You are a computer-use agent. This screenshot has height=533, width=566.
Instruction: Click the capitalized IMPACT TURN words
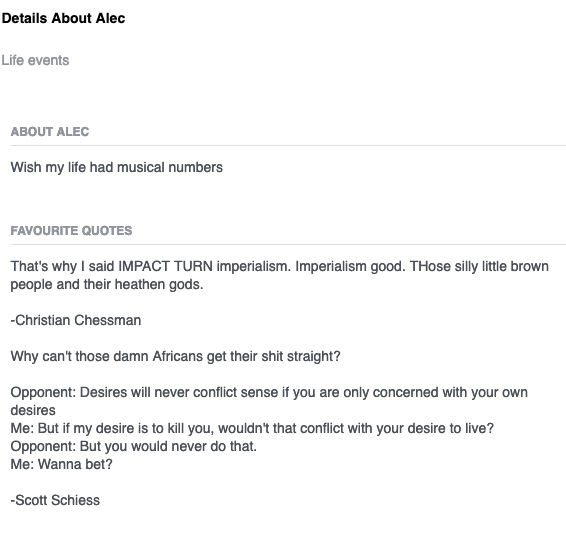point(165,266)
